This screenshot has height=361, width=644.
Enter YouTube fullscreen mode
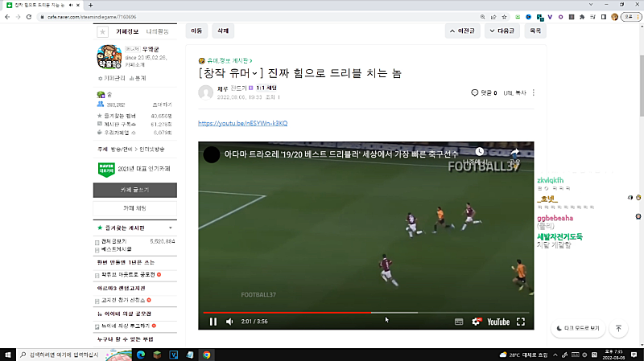click(x=521, y=322)
